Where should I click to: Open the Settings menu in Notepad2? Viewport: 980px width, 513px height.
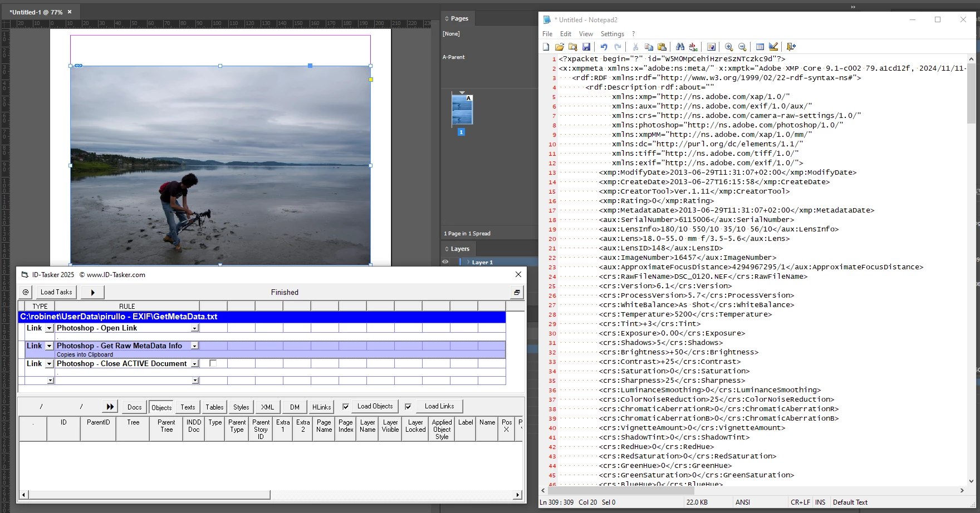(612, 34)
